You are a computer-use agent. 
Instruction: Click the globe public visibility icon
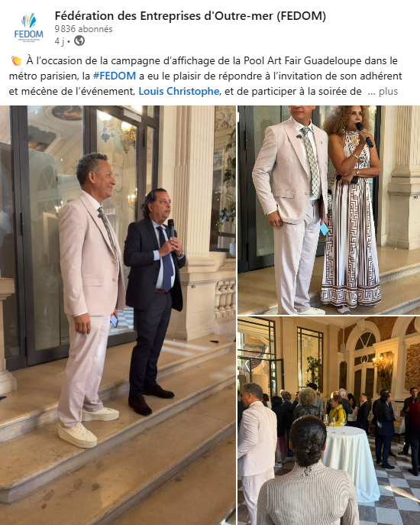[x=79, y=41]
